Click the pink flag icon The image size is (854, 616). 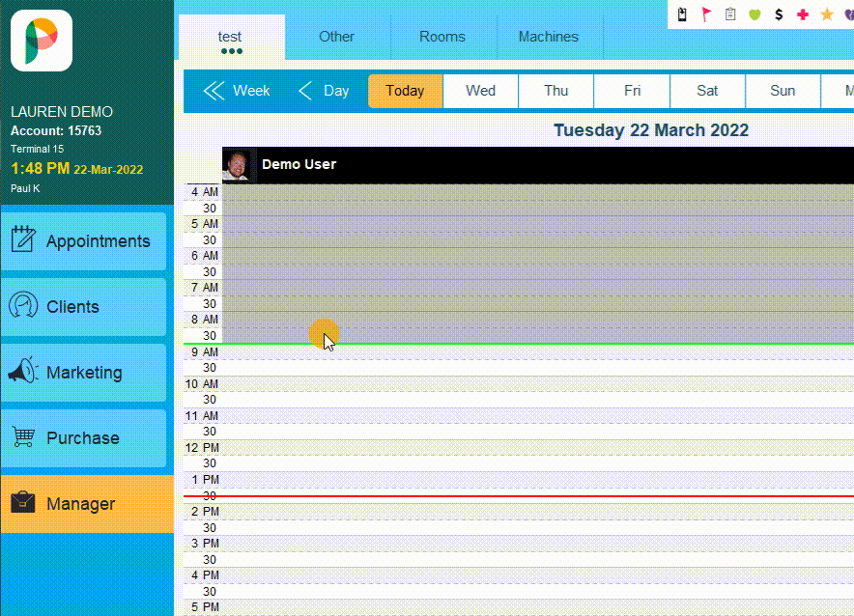pos(706,14)
